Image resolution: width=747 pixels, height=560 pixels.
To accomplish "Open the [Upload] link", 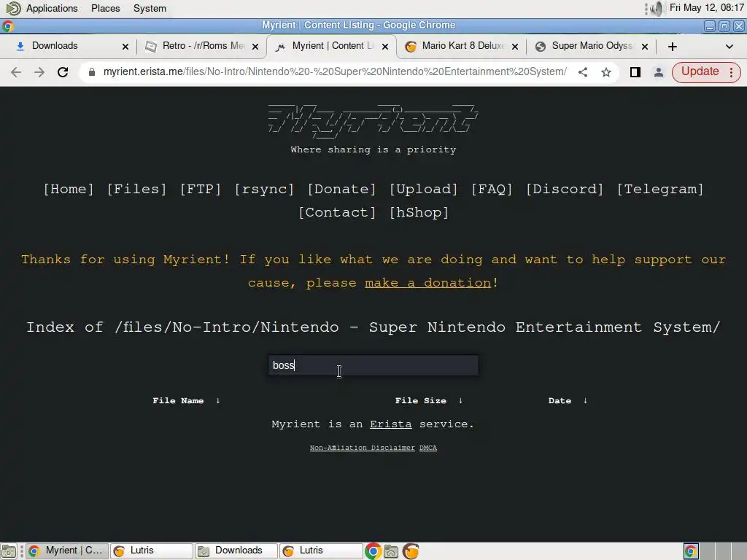I will tap(424, 189).
